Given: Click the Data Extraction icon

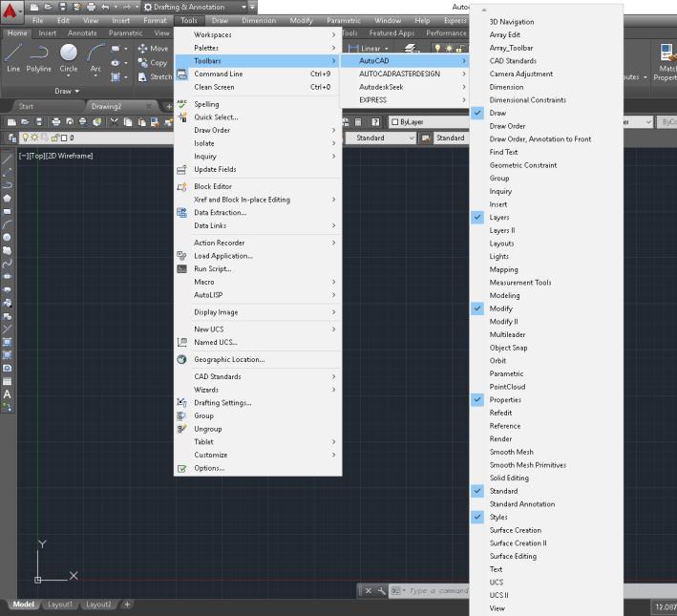Looking at the screenshot, I should tap(181, 213).
